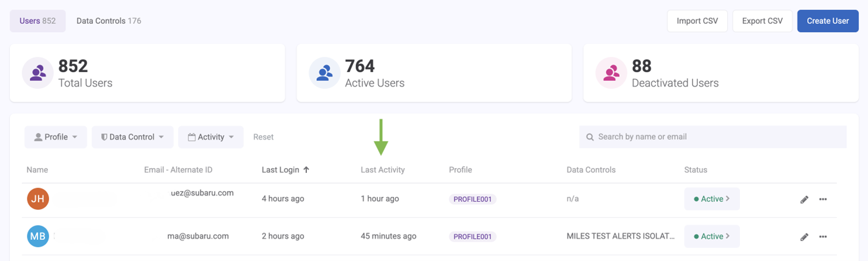Expand the Profile filter dropdown
This screenshot has height=261, width=868.
(56, 137)
